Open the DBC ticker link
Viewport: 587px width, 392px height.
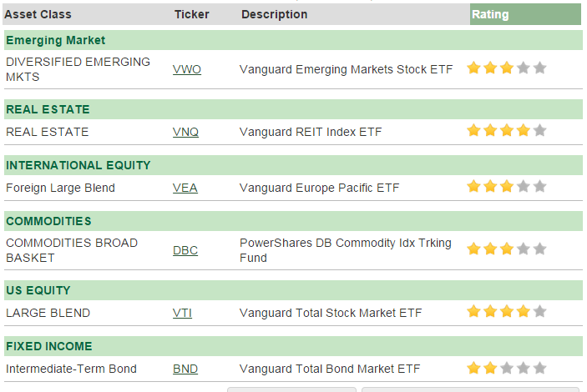(x=185, y=250)
